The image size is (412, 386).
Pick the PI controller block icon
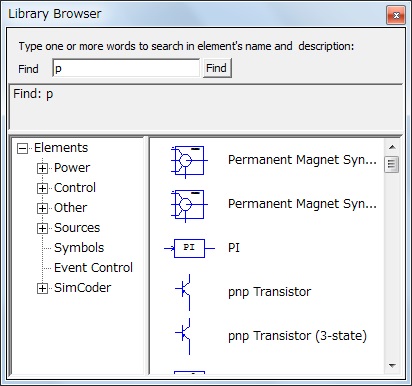tap(189, 248)
